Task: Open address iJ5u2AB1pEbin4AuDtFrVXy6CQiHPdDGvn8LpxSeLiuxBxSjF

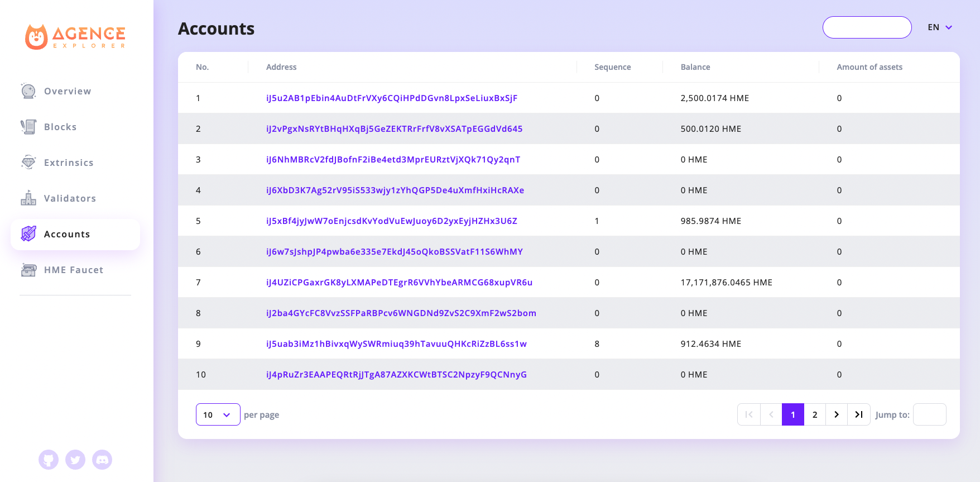Action: 392,98
